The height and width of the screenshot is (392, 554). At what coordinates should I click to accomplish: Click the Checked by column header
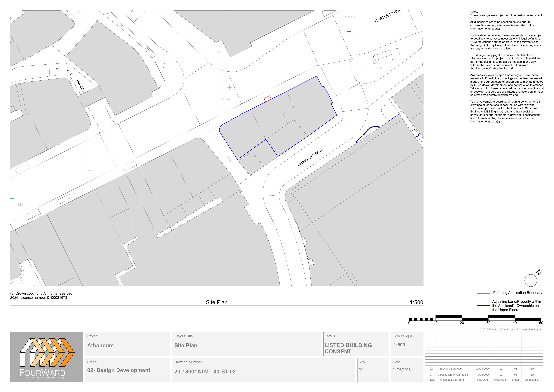[x=532, y=380]
